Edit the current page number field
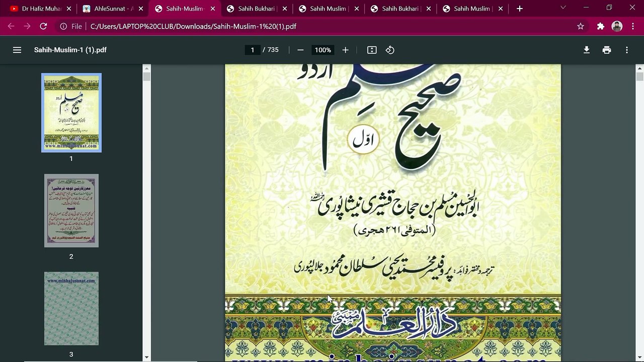644x362 pixels. point(253,50)
